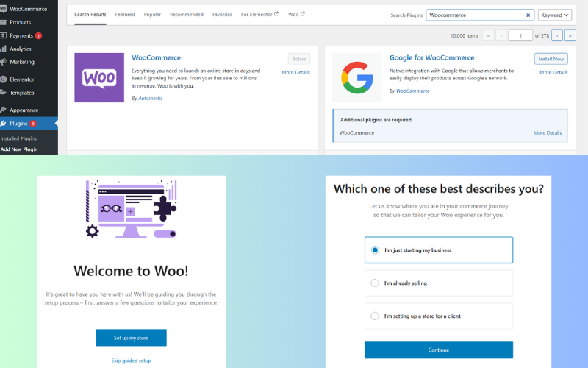Select I'm just starting my business
Image resolution: width=588 pixels, height=368 pixels.
click(x=438, y=250)
